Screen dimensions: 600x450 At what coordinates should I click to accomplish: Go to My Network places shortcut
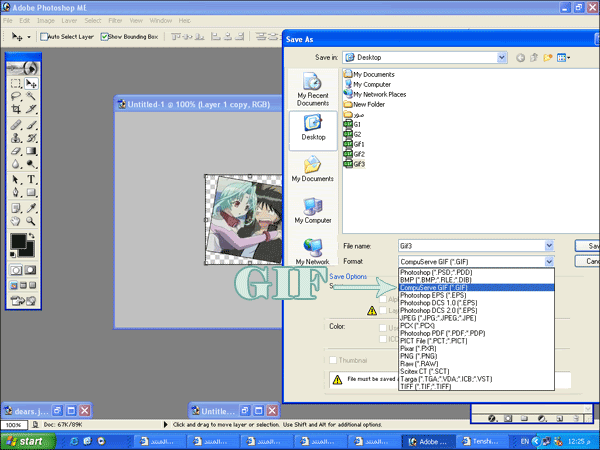313,251
